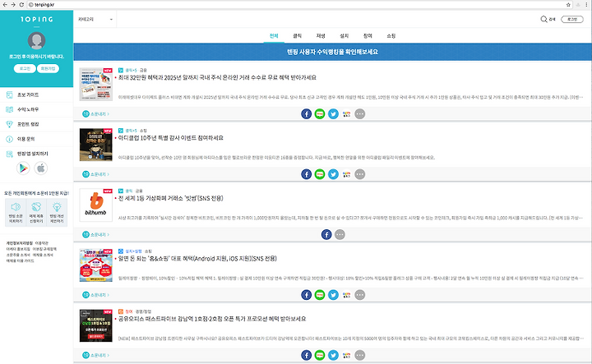Select the 전체 tab
Viewport: 592px width, 364px height.
tap(274, 36)
